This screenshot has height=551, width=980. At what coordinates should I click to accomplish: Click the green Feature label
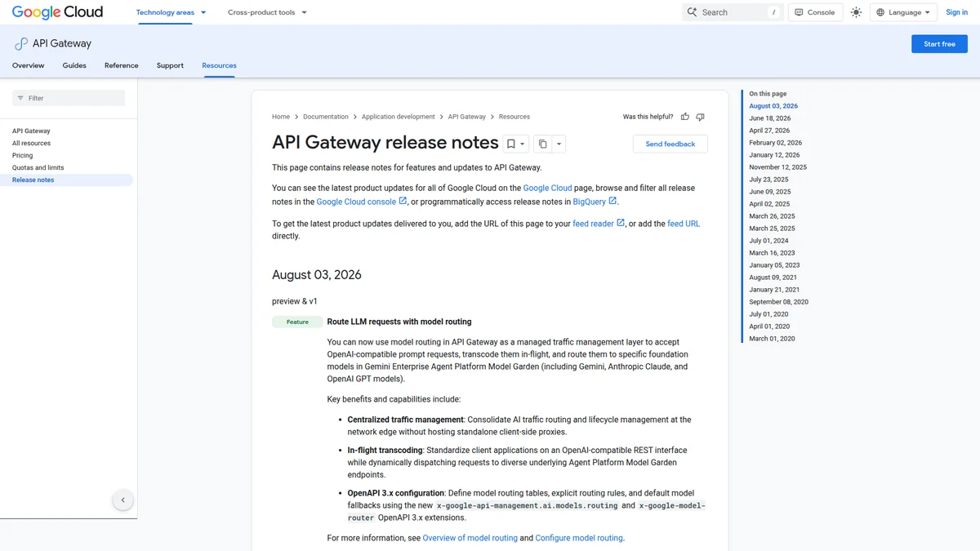[297, 322]
